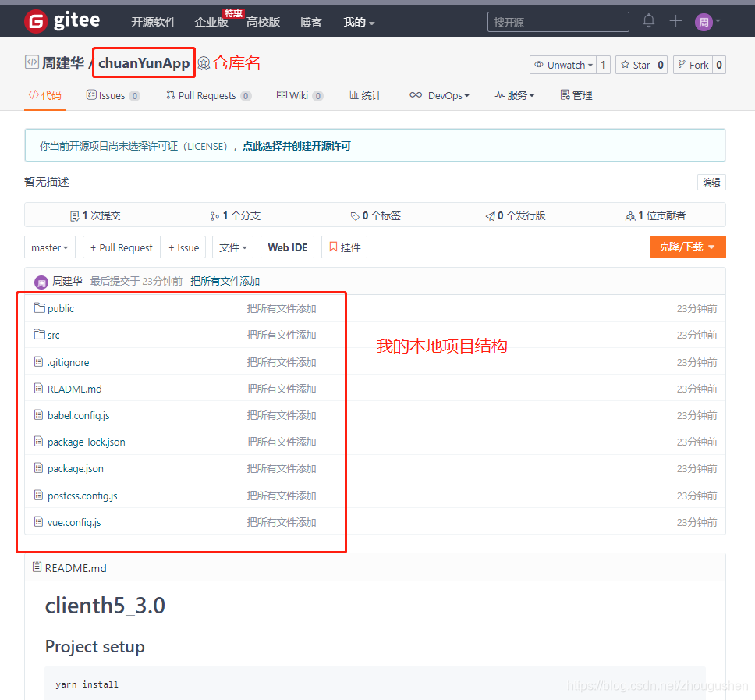
Task: Click the star count 0 badge
Action: click(661, 65)
